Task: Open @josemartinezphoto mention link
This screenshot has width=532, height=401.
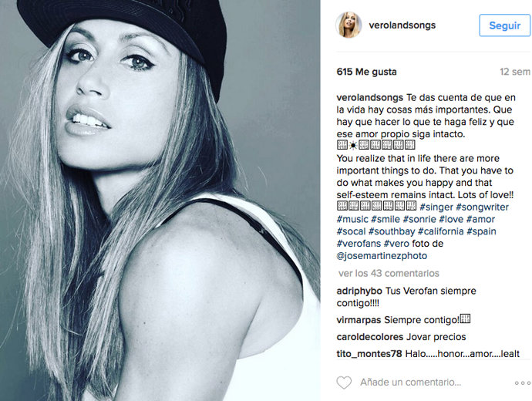Action: point(382,255)
